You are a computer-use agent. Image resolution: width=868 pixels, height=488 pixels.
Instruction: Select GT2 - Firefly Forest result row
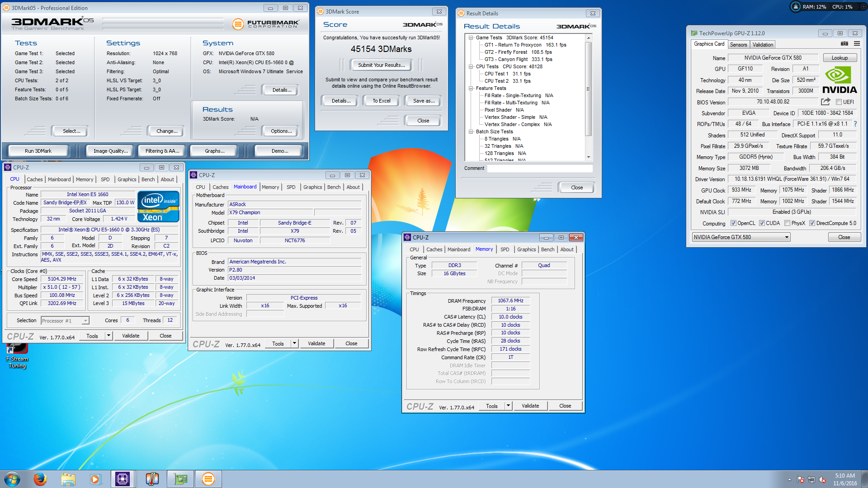(518, 52)
